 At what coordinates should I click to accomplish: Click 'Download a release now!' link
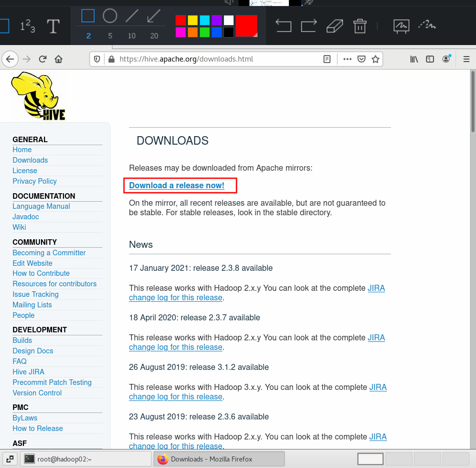[x=176, y=185]
